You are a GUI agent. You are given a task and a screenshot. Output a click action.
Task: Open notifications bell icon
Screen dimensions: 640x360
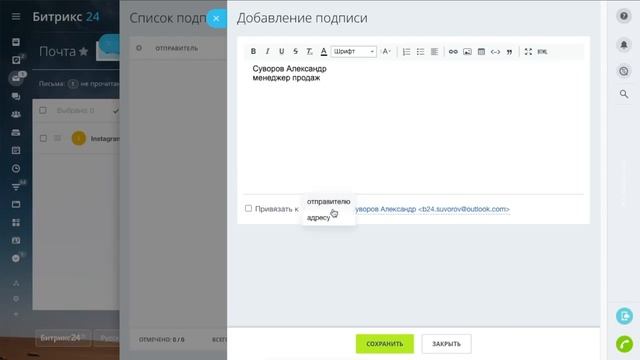(624, 44)
